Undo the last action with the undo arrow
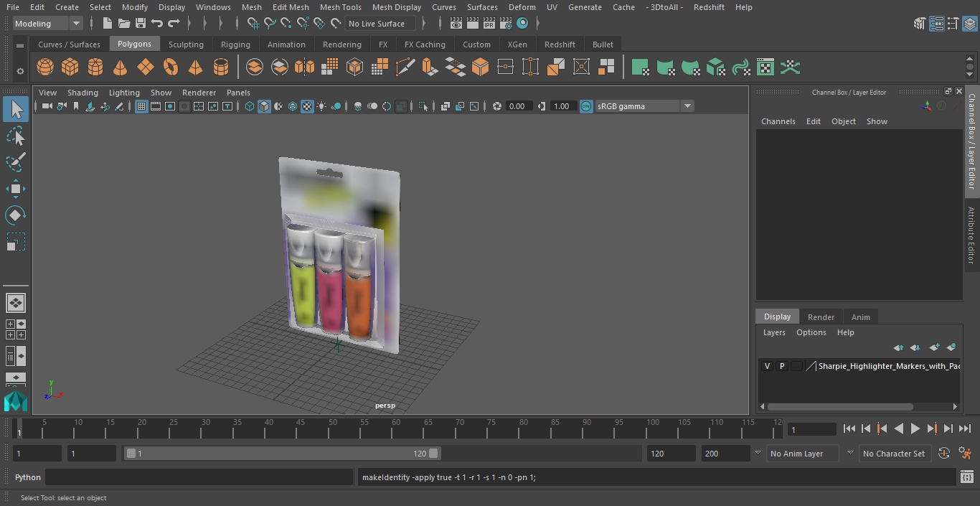 [157, 24]
